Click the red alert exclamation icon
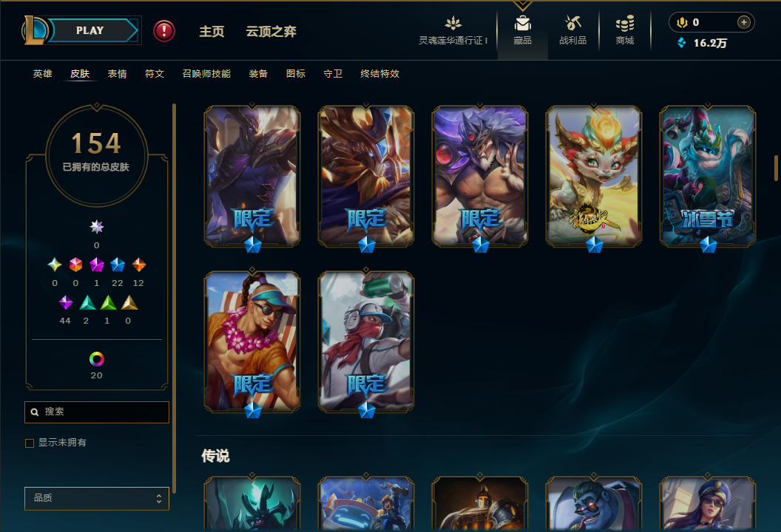This screenshot has width=781, height=532. tap(164, 31)
